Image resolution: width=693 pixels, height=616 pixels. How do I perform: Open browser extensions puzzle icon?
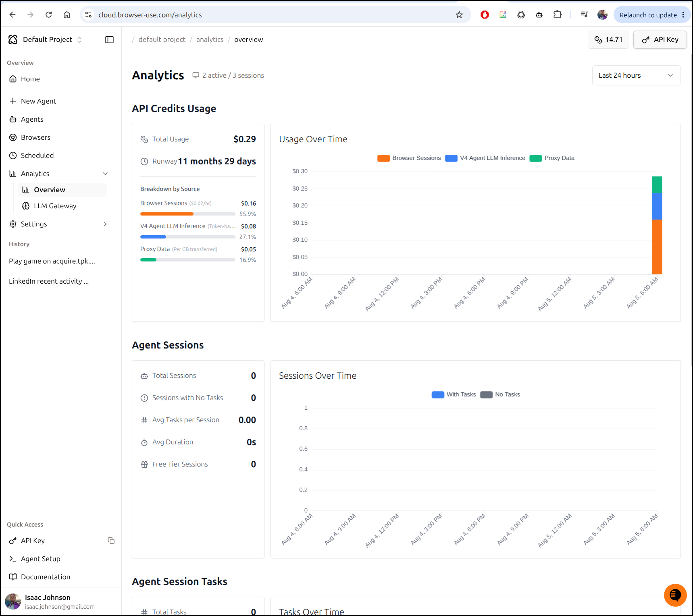[557, 15]
